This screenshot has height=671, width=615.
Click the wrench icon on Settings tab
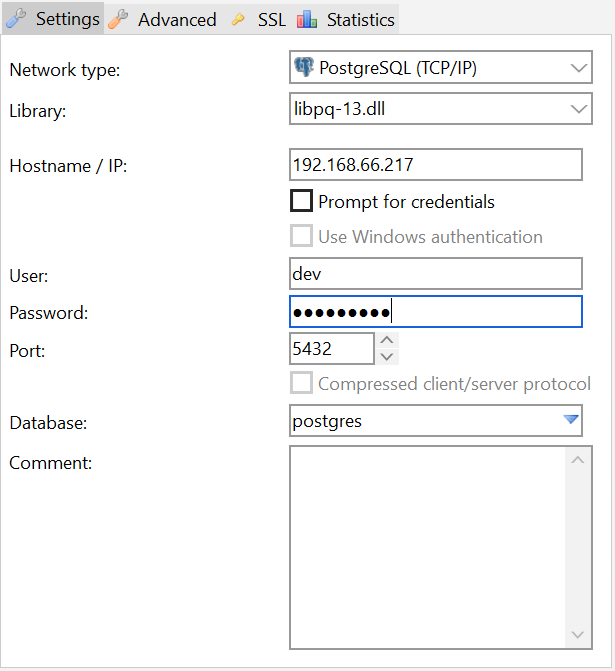tap(16, 19)
